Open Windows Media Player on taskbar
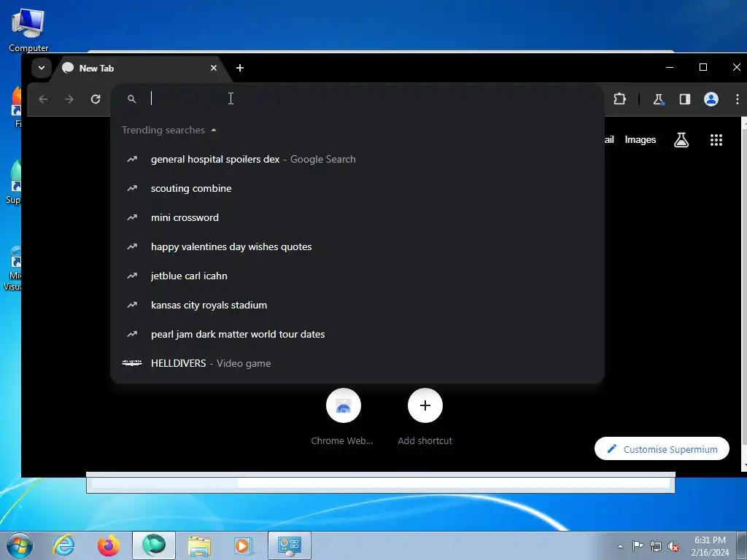The image size is (747, 560). click(x=244, y=545)
